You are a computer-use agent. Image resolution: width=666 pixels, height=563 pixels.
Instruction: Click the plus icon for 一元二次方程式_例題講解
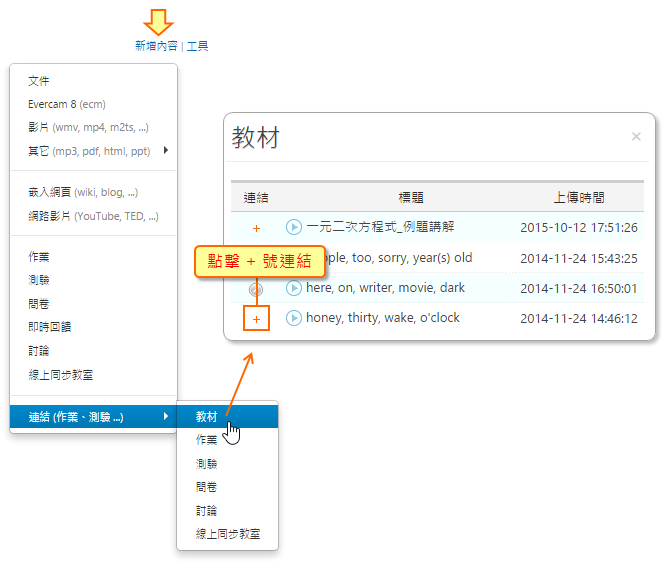(x=256, y=228)
